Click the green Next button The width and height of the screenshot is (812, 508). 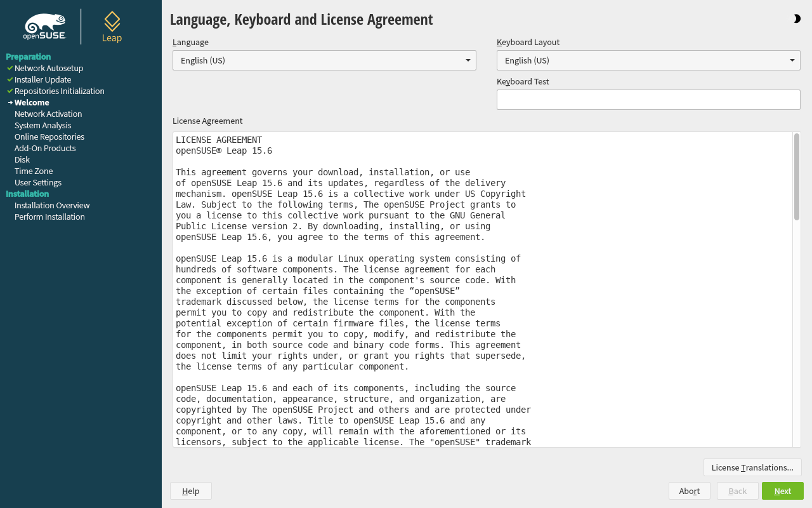(x=783, y=491)
